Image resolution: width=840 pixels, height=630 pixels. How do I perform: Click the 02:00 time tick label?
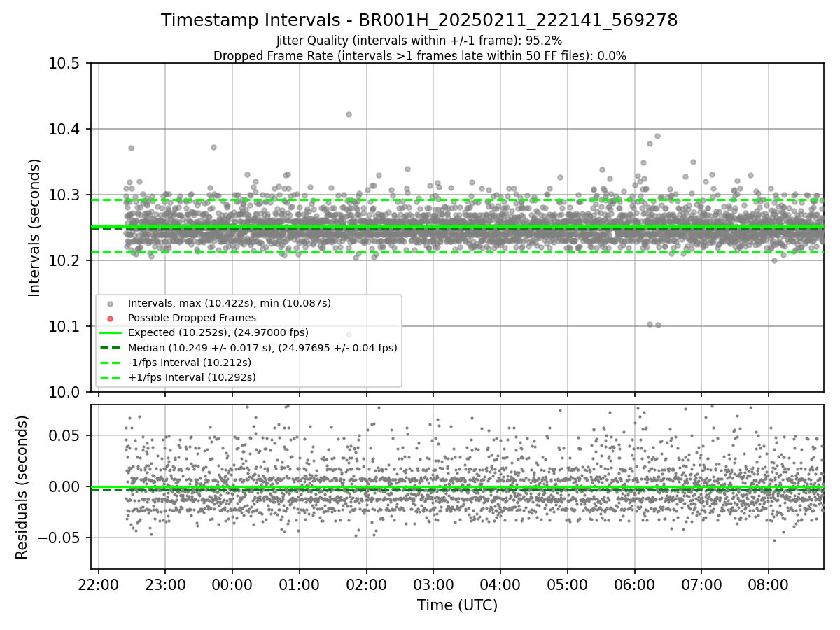coord(366,584)
